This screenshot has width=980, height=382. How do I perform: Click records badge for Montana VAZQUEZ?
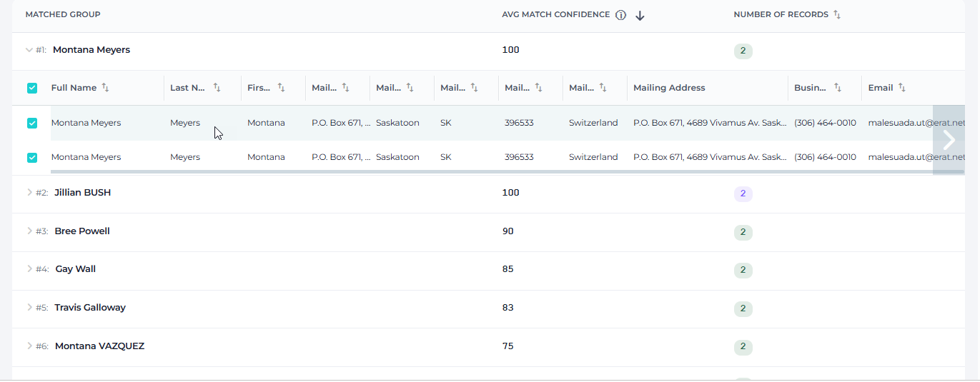point(743,347)
